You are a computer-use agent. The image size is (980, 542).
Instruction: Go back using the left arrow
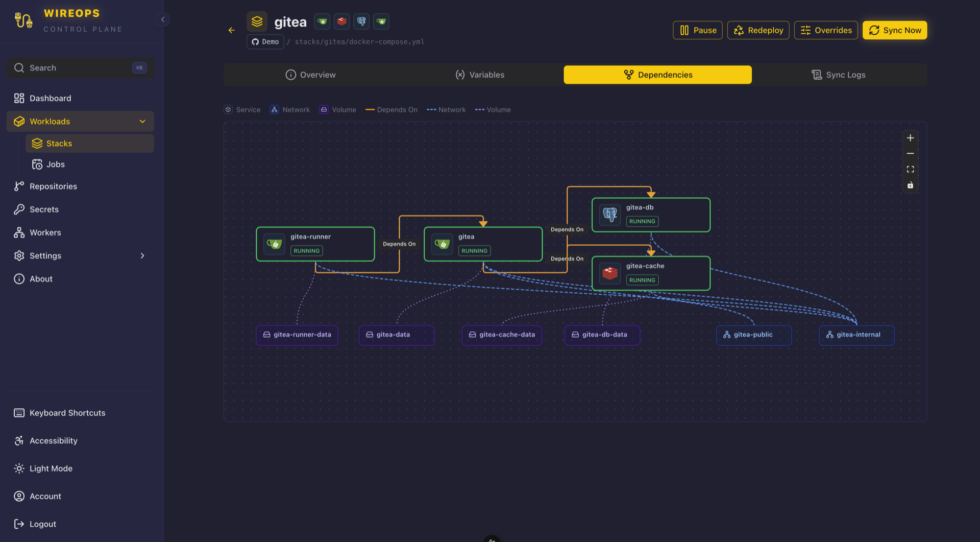pos(231,30)
